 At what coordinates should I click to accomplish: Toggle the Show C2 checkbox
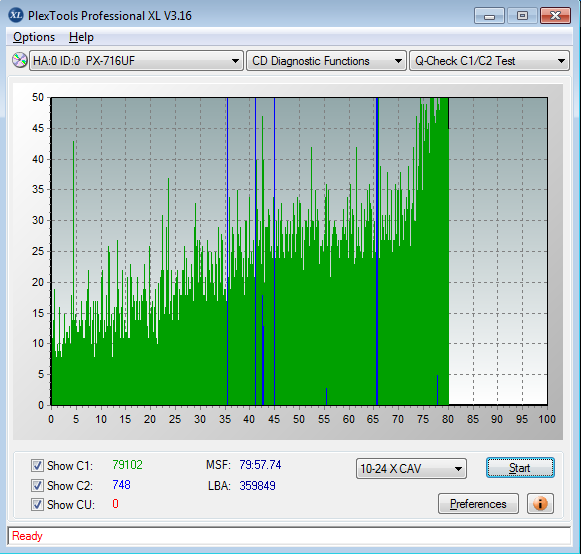[37, 485]
